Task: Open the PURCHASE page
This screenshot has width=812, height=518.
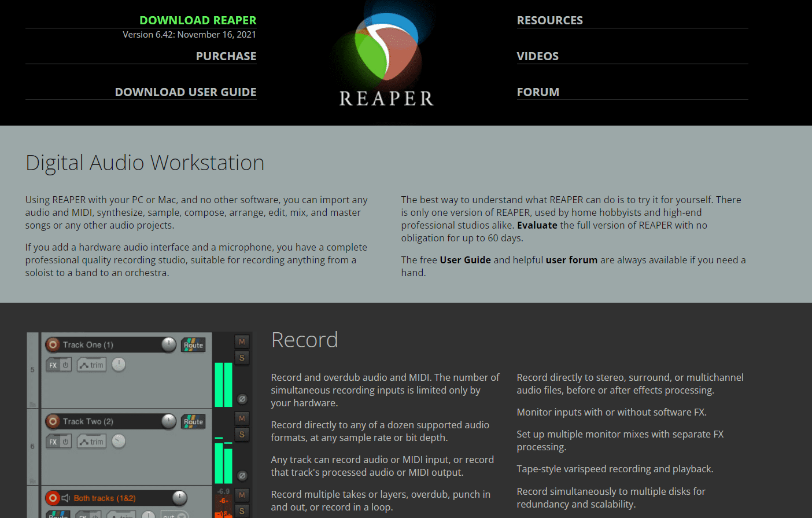Action: click(226, 56)
